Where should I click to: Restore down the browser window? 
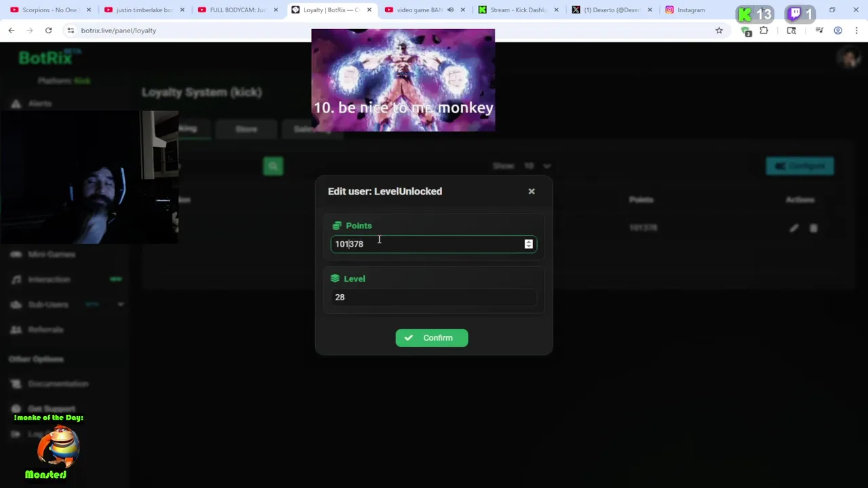pos(832,10)
